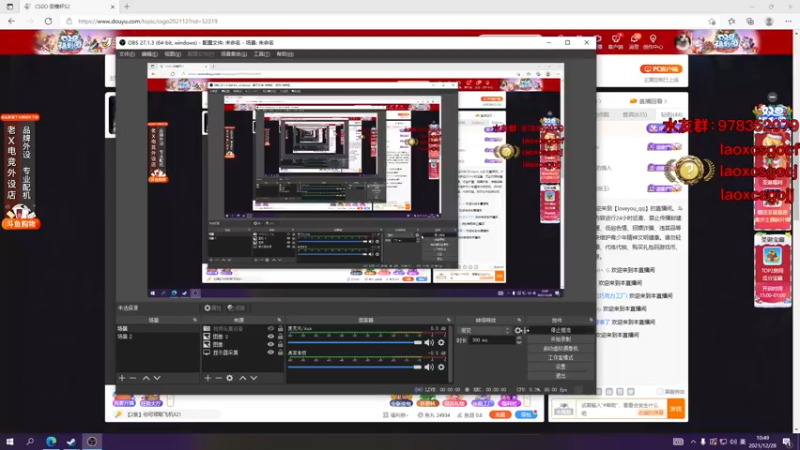Open 编辑 menu in OBS
Image resolution: width=800 pixels, height=450 pixels.
pos(149,54)
